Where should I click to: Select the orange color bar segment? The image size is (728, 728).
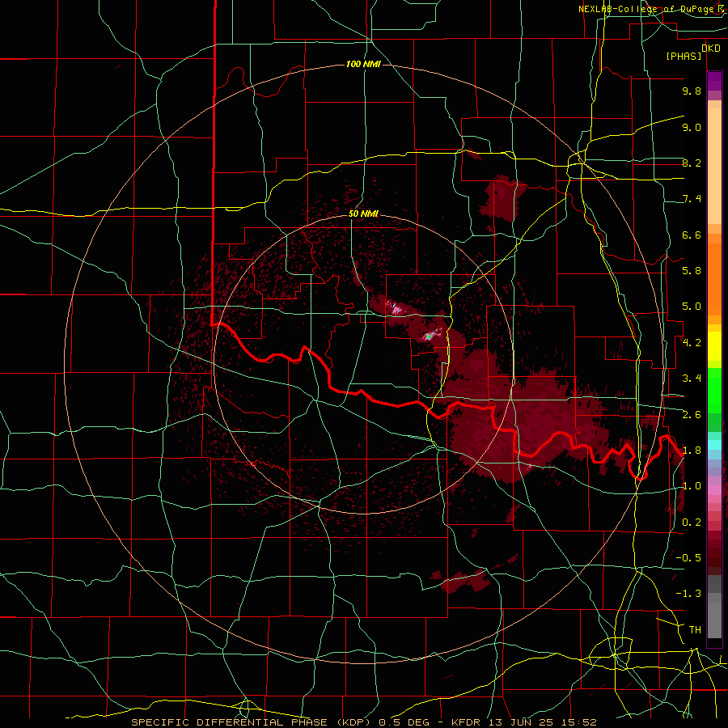714,280
